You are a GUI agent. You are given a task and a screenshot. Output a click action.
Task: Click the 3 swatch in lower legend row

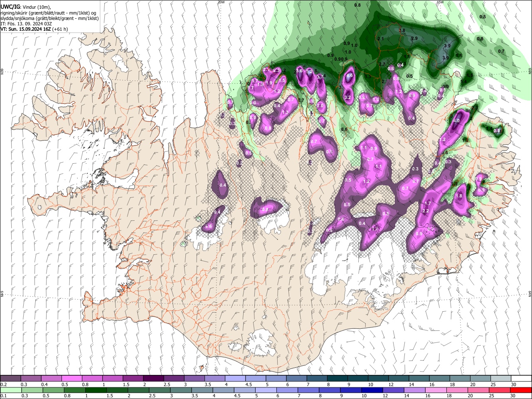click(x=181, y=390)
